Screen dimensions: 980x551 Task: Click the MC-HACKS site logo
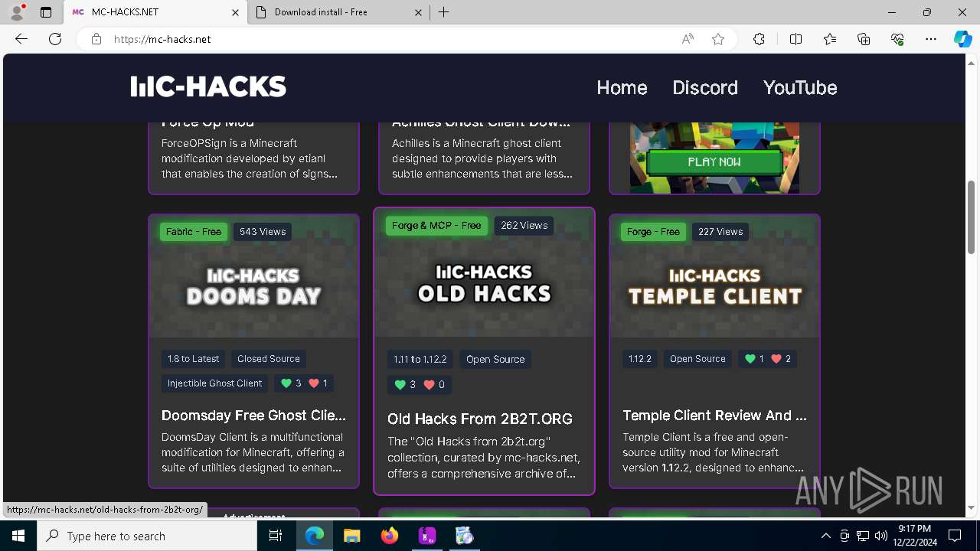point(208,86)
